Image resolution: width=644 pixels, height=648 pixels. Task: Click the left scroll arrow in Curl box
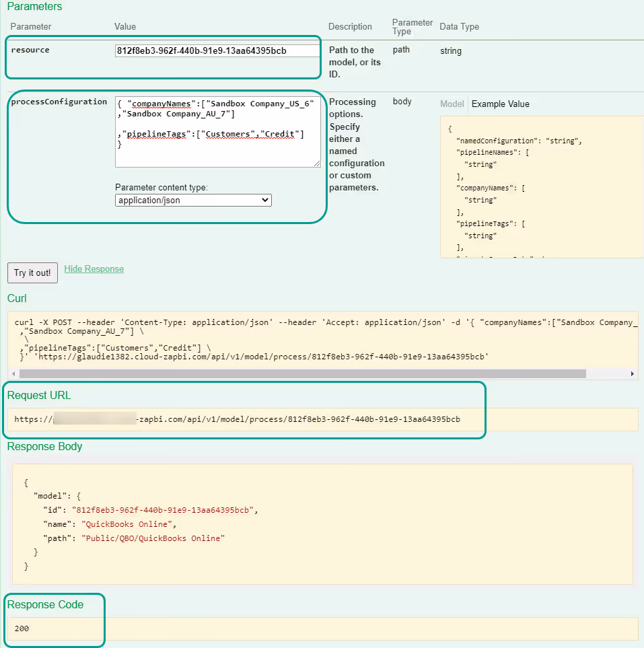[x=13, y=373]
